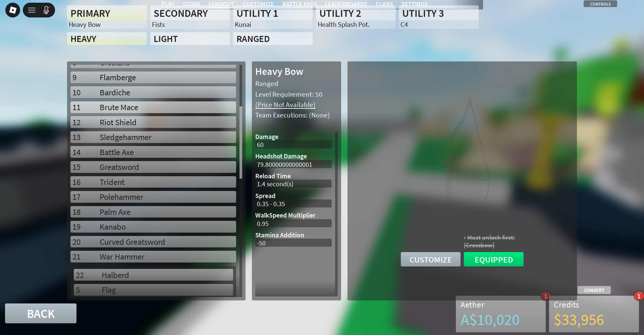This screenshot has width=644, height=335.
Task: Select Riot Shield in the weapon list
Action: click(153, 122)
